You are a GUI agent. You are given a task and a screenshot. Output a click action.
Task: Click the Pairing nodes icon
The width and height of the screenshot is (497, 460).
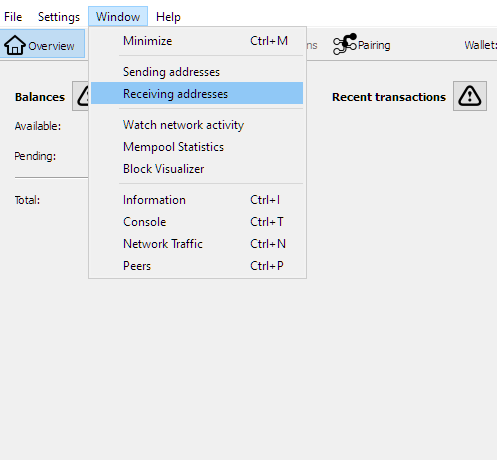click(x=345, y=44)
